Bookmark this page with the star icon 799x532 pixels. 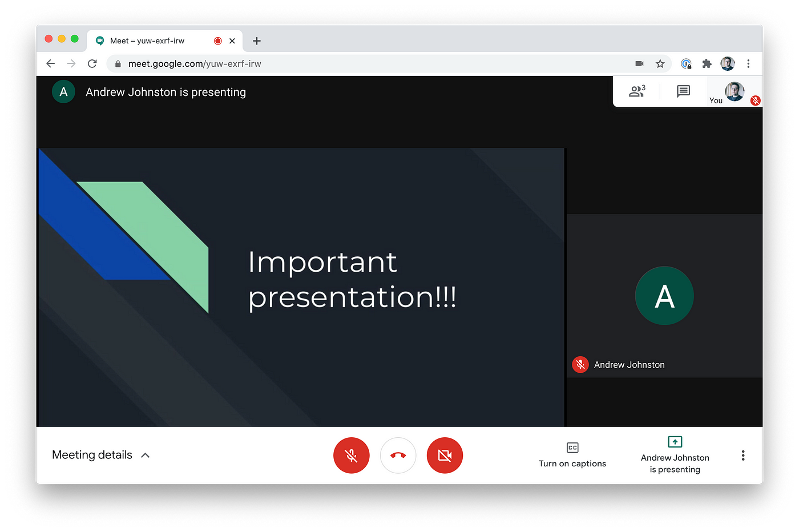pos(660,63)
